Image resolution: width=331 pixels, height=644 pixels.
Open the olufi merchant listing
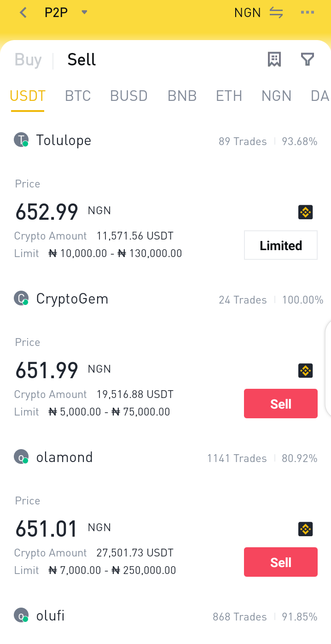tap(165, 616)
